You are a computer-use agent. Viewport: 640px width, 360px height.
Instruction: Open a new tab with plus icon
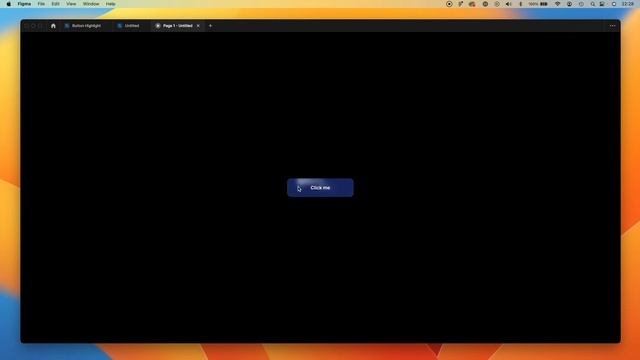coord(210,26)
